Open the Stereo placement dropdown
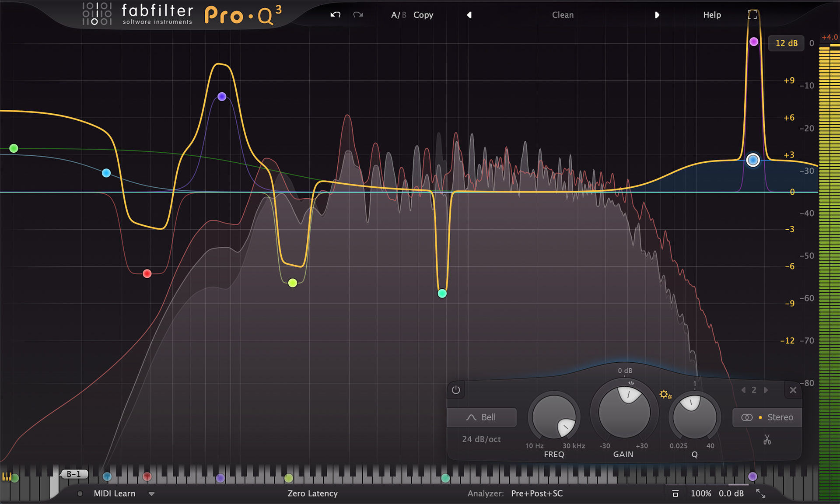 [767, 417]
